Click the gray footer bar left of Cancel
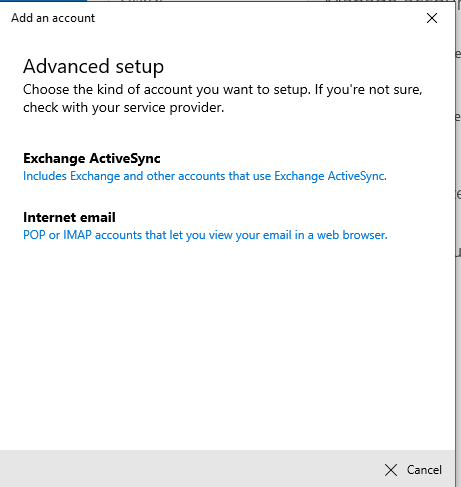 (190, 468)
